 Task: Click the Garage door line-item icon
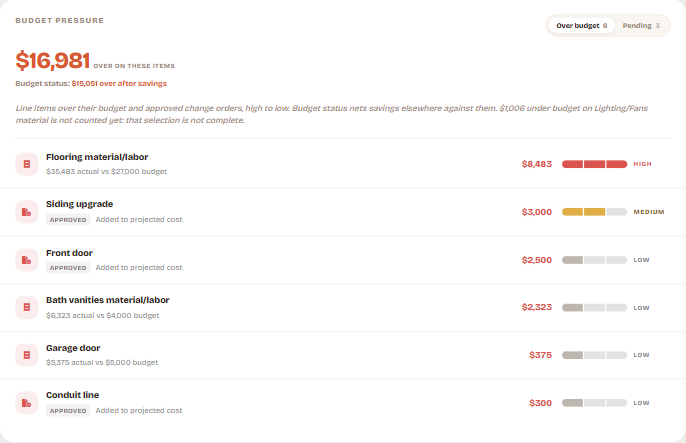click(27, 355)
